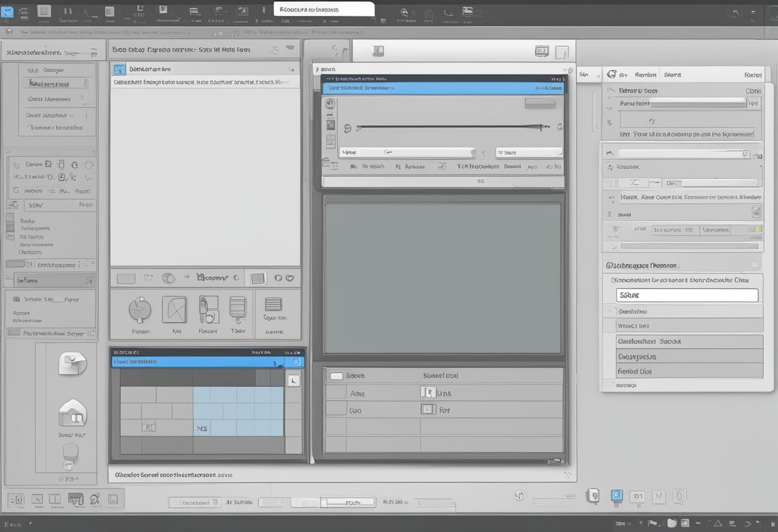Screen dimensions: 778x532
Task: Click the round pin icon in the tool palette
Action: (139, 309)
